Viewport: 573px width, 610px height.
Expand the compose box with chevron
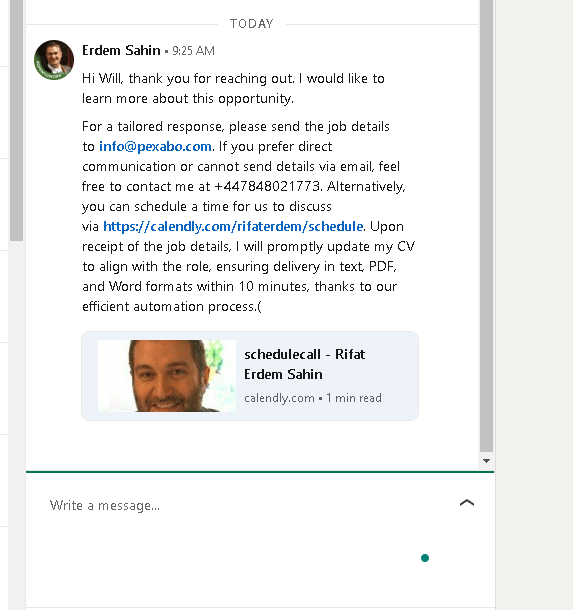click(467, 503)
